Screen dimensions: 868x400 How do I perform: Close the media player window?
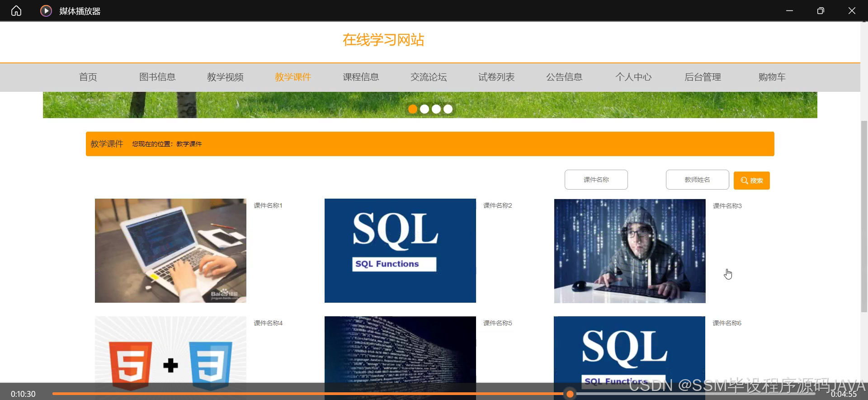[852, 10]
